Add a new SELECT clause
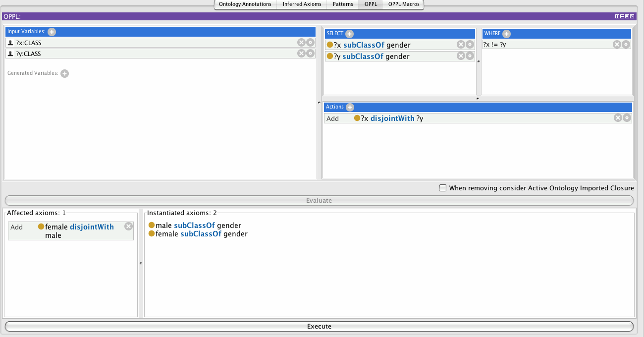 tap(349, 34)
